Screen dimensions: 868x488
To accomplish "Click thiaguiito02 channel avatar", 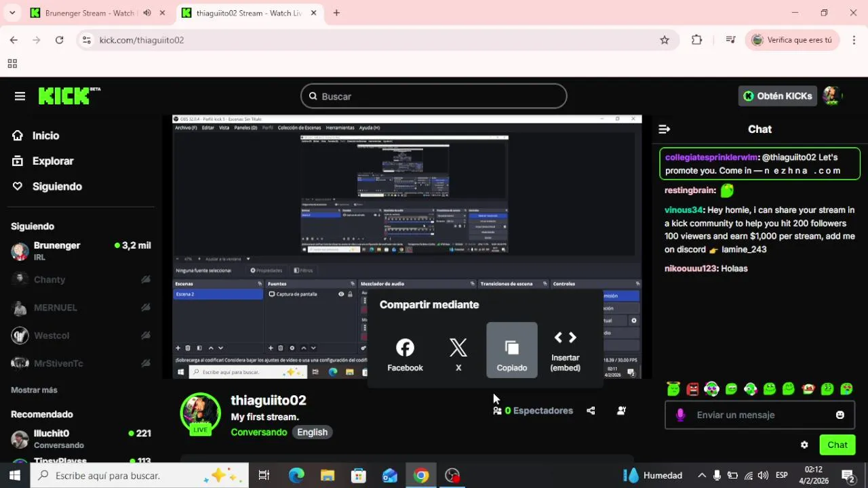I will (200, 413).
